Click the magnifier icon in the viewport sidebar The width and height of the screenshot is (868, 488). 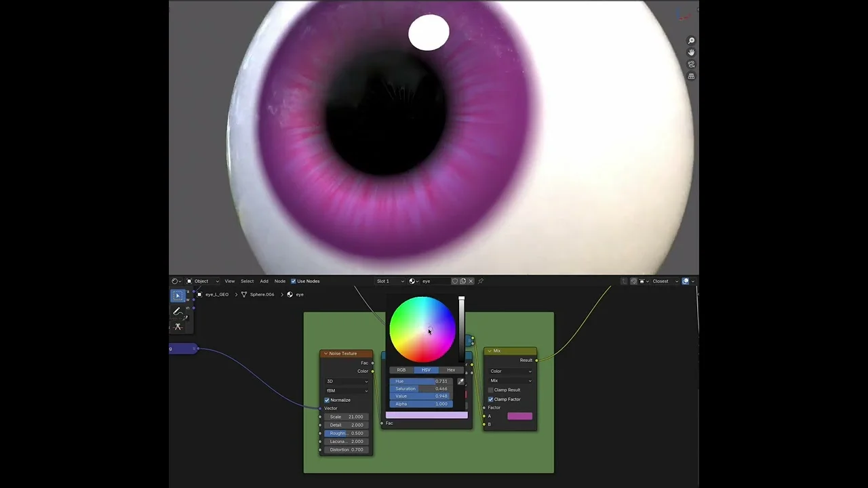pos(691,40)
